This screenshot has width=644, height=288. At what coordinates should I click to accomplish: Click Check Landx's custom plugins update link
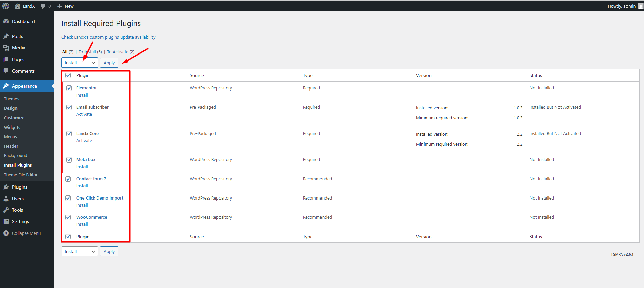tap(108, 37)
